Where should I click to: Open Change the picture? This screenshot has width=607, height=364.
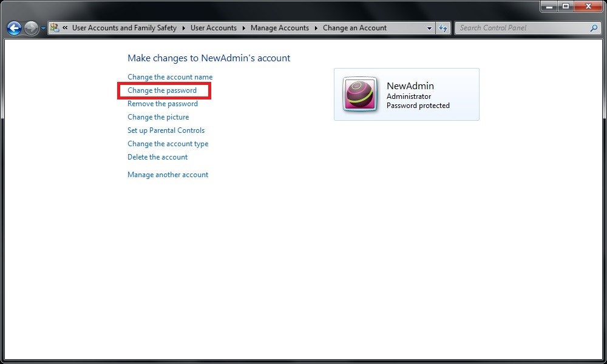(x=158, y=117)
